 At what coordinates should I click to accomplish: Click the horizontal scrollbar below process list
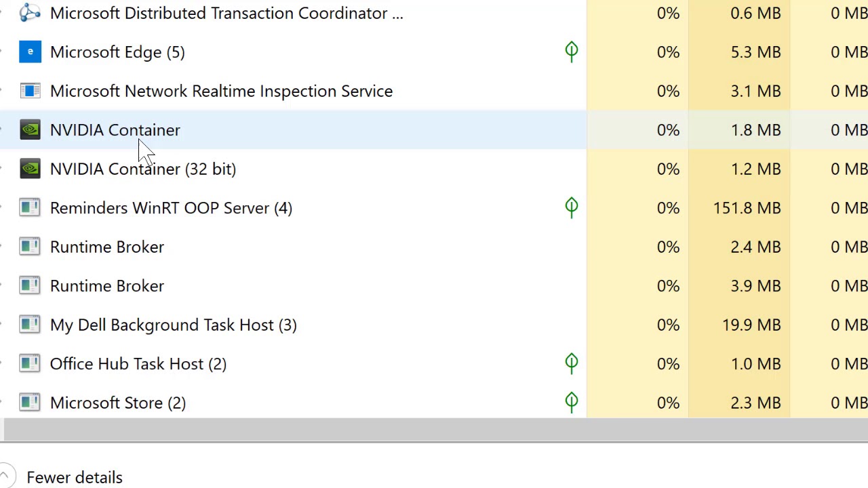pos(434,430)
